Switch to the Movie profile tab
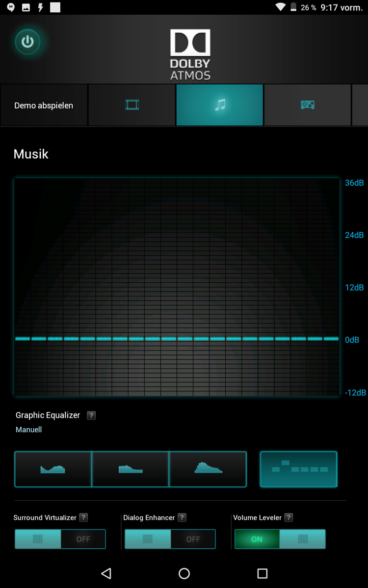 point(132,105)
